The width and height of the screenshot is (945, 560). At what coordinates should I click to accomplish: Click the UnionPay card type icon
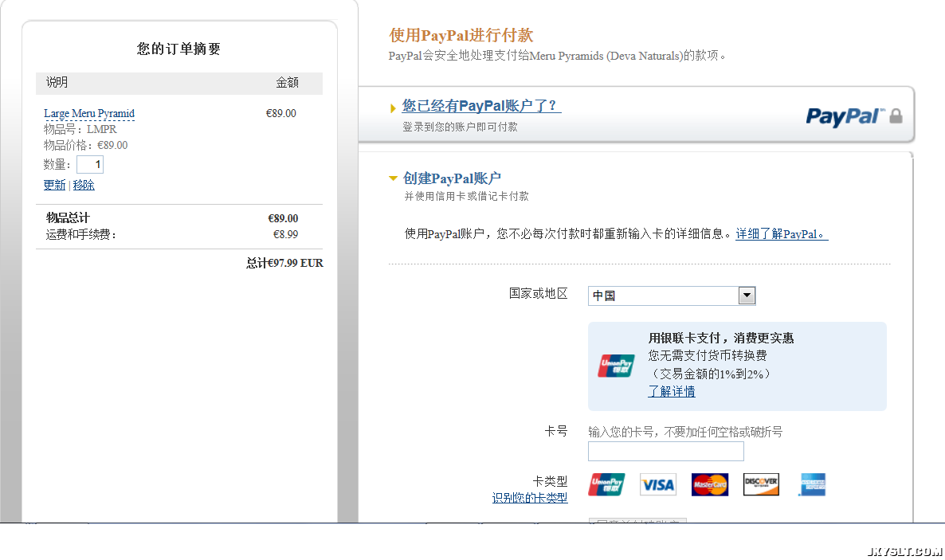click(x=606, y=484)
